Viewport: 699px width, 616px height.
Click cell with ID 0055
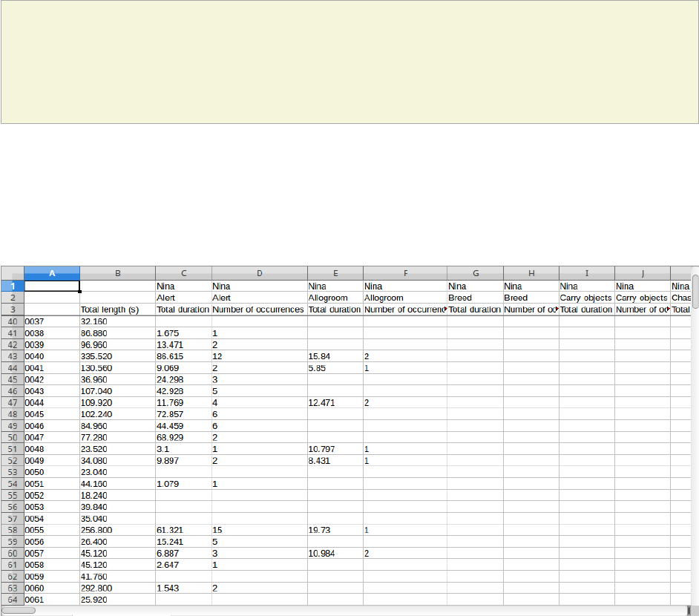pyautogui.click(x=52, y=530)
